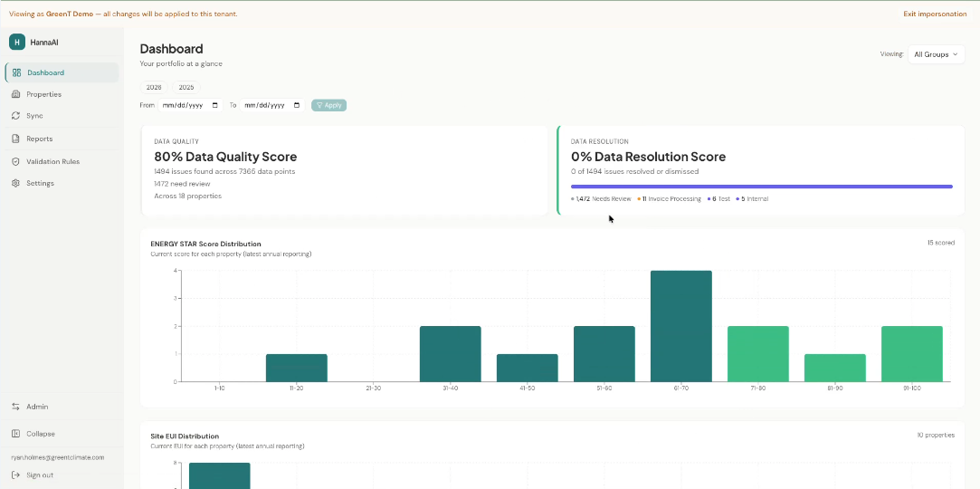This screenshot has width=980, height=489.
Task: Click the Dashboard grid icon in sidebar
Action: click(17, 72)
